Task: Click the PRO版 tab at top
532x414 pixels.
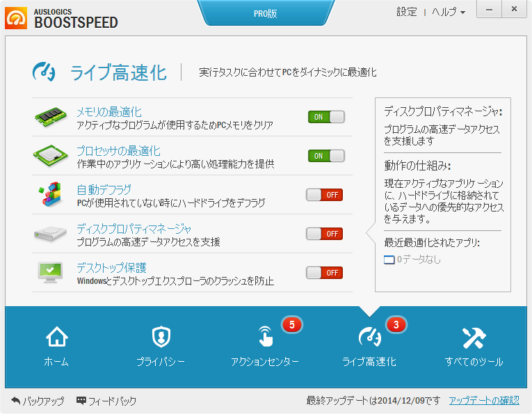Action: coord(266,14)
